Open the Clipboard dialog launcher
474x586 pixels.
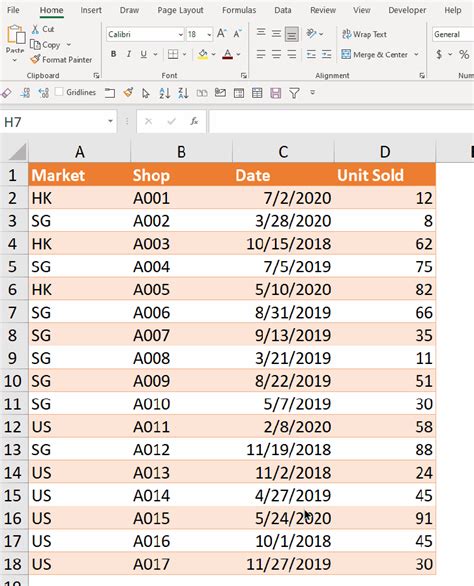[96, 76]
